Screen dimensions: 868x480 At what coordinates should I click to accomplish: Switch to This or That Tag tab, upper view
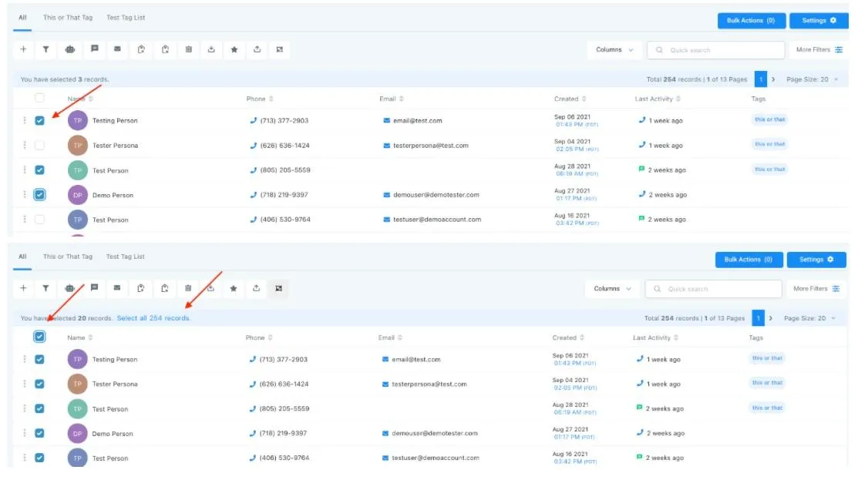point(68,18)
